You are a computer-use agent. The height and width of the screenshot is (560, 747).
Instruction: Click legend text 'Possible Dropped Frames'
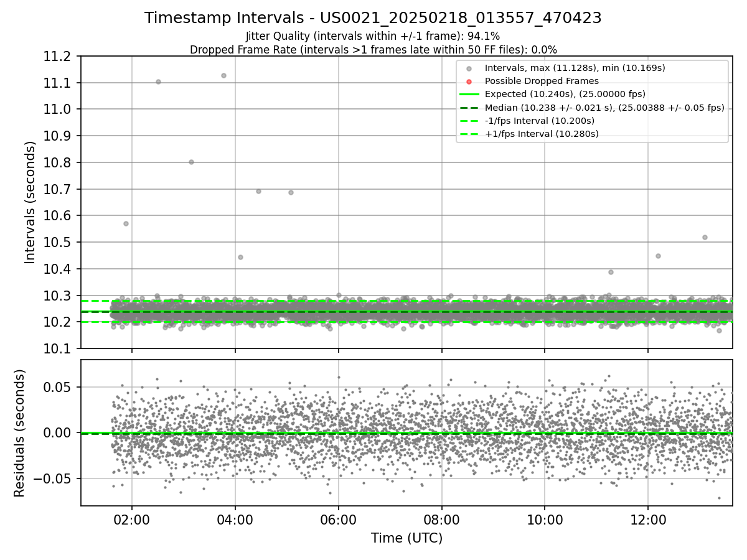[x=542, y=81]
